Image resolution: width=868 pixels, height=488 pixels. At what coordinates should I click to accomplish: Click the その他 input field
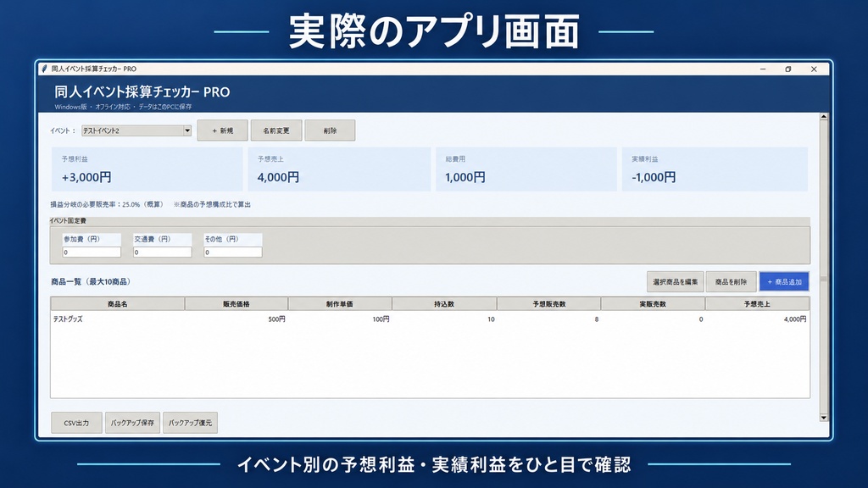coord(232,252)
